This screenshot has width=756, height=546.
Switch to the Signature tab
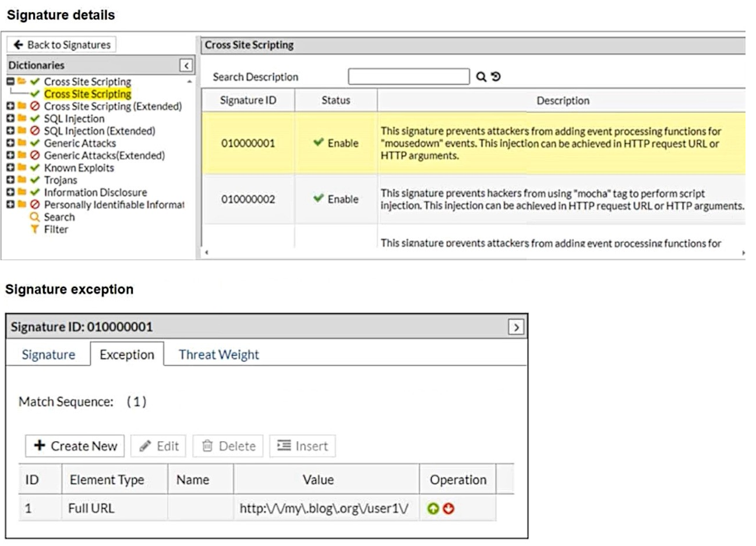[48, 354]
